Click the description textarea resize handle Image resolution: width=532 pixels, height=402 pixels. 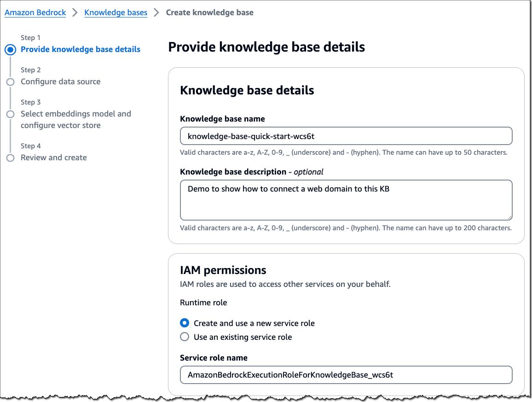(x=509, y=217)
